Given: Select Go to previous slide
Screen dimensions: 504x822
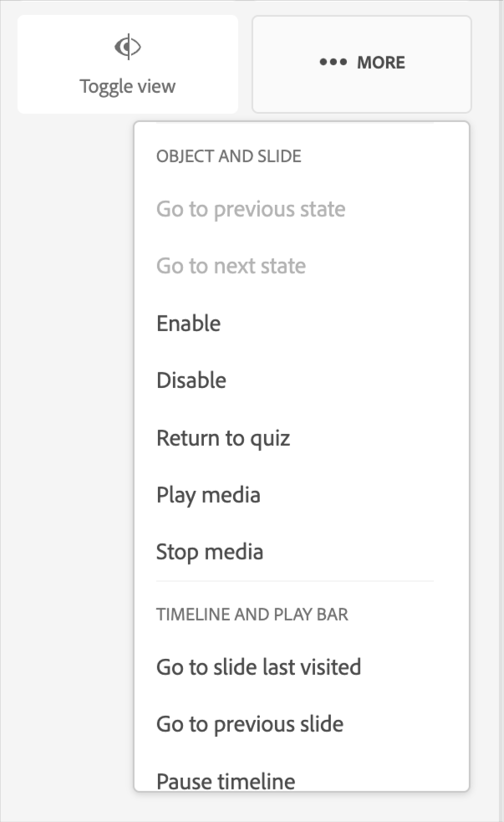Looking at the screenshot, I should coord(250,724).
